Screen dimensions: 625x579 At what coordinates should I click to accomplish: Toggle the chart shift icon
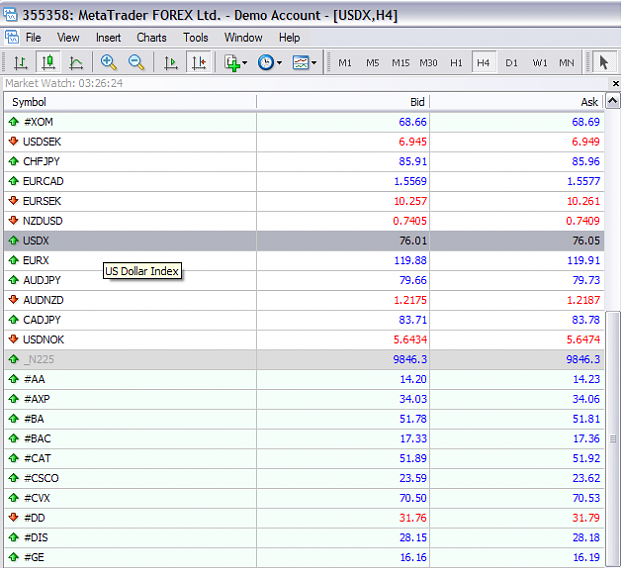tap(199, 63)
